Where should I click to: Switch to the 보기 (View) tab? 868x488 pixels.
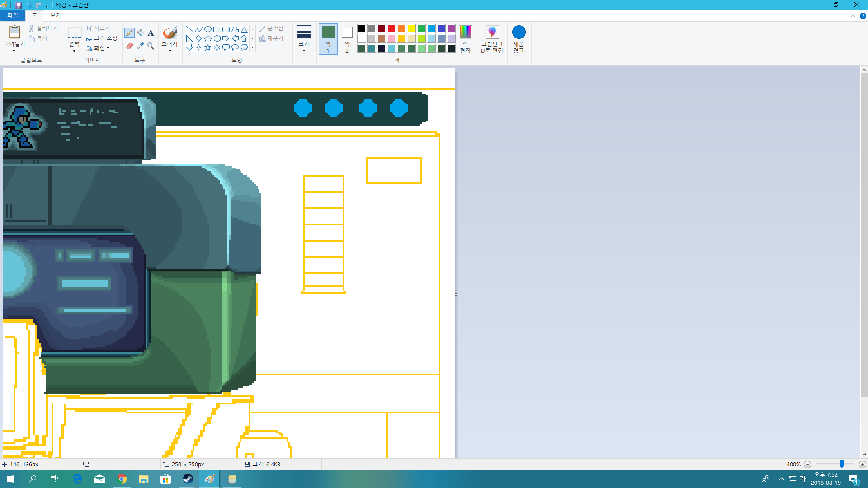(x=55, y=15)
